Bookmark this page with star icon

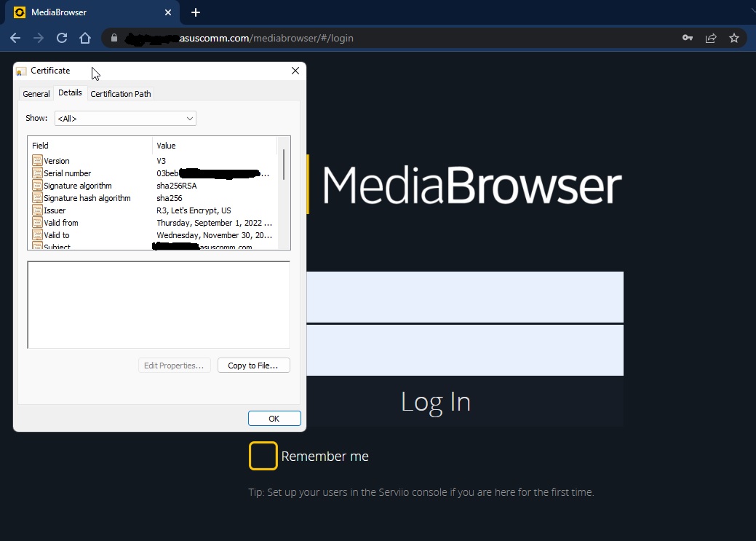(x=734, y=38)
